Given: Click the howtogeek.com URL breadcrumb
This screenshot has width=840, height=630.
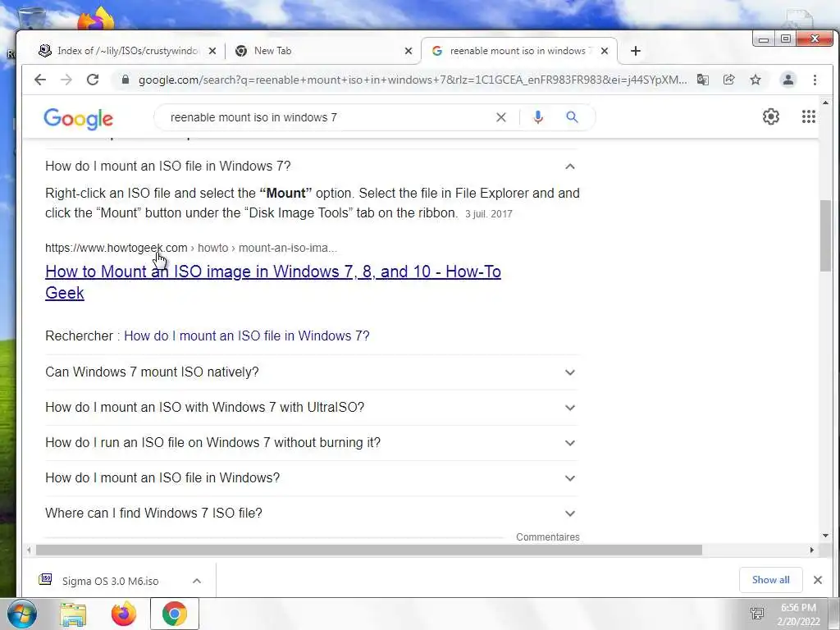Looking at the screenshot, I should 190,248.
